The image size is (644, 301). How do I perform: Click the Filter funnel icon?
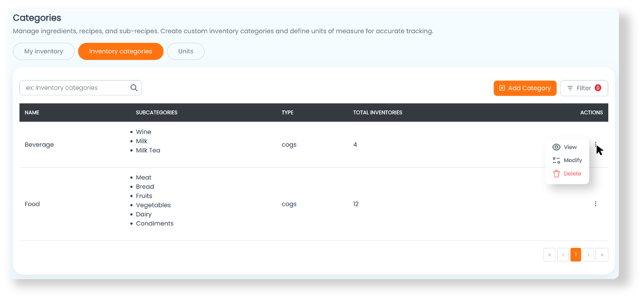570,88
